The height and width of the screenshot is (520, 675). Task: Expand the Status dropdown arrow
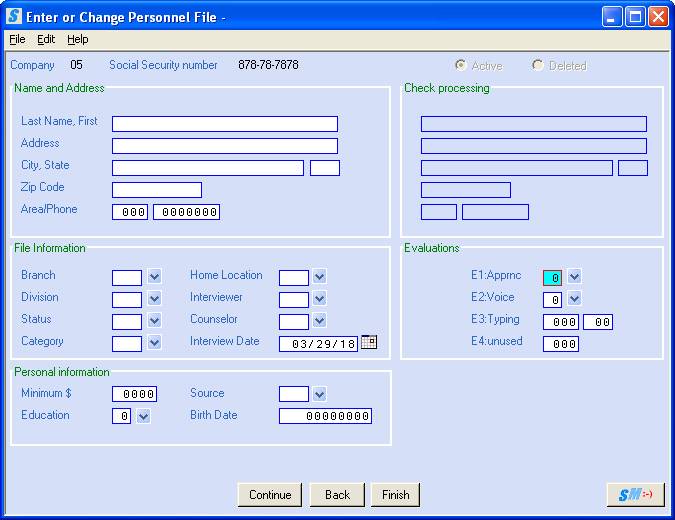(154, 321)
